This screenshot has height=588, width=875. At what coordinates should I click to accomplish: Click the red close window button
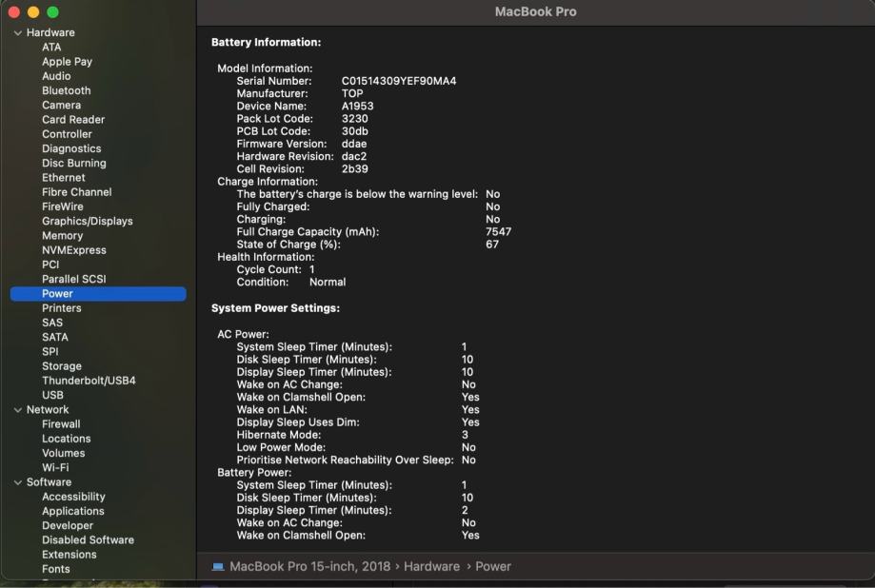[14, 11]
